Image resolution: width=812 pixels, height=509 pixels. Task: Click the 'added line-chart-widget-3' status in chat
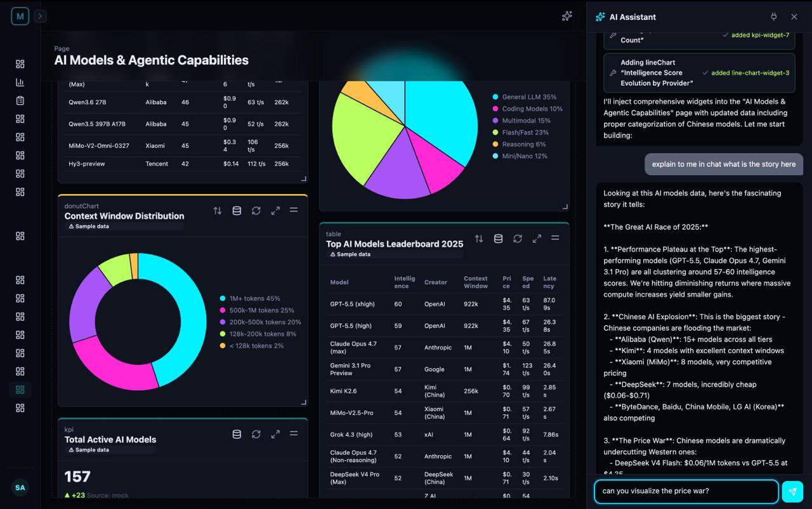pos(746,73)
